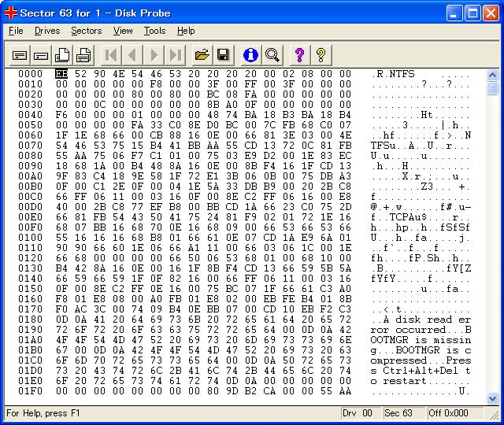Viewport: 504px width, 425px height.
Task: Click ASCII text 'OOTMGR is missin'
Action: coord(421,340)
